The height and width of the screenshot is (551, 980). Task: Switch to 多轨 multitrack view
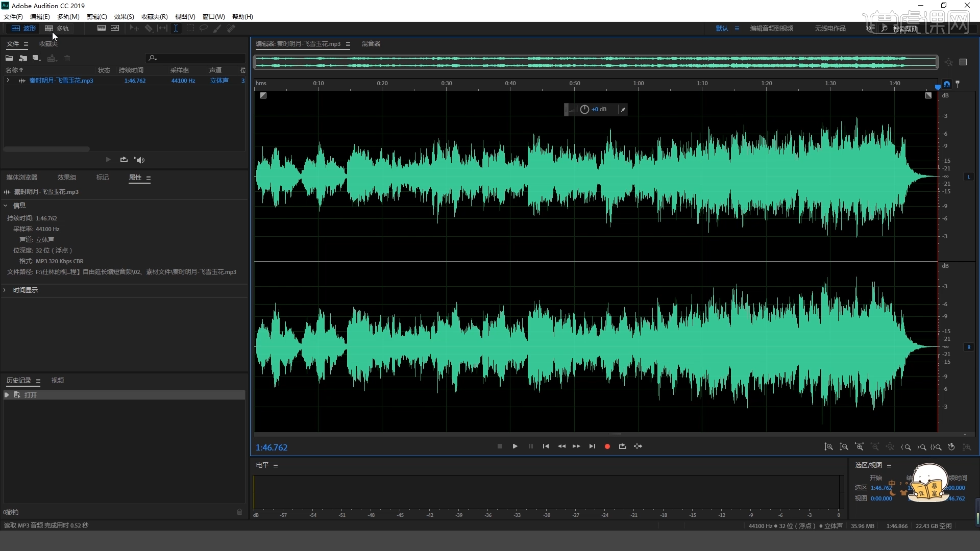[57, 29]
